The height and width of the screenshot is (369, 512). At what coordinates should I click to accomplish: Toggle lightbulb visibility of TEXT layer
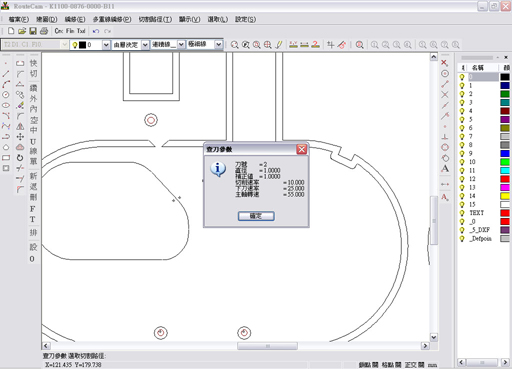coord(462,213)
